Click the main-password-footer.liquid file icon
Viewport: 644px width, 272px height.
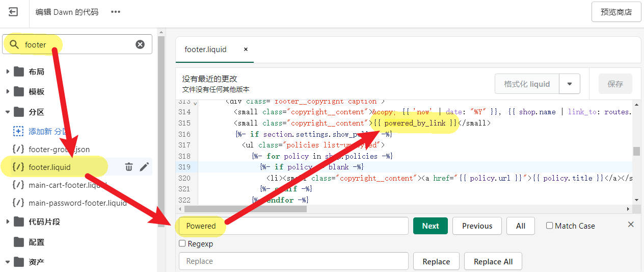18,203
